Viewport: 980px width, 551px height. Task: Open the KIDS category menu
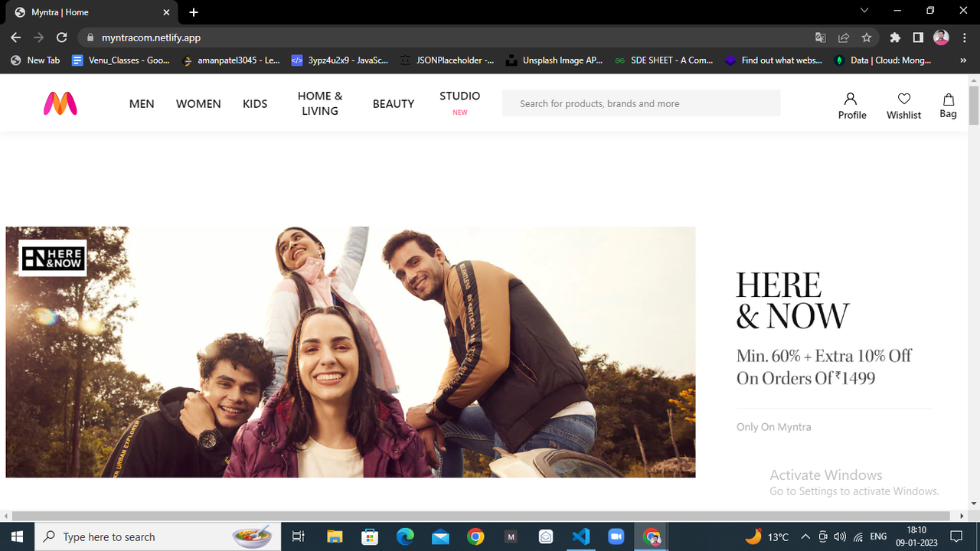255,103
